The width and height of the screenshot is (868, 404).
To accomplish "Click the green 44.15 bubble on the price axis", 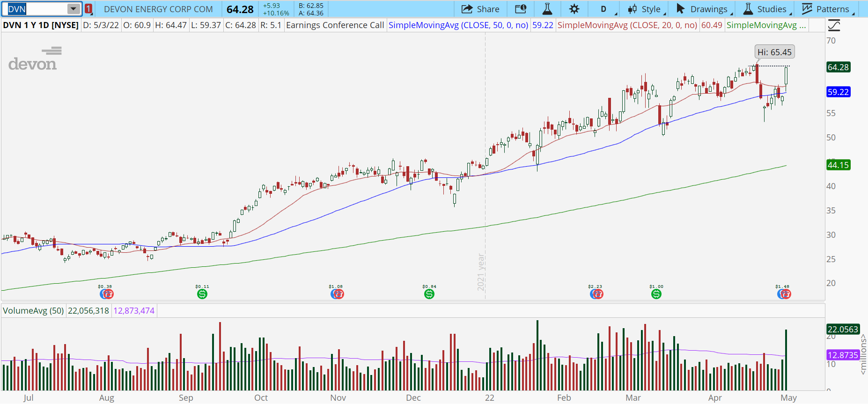I will click(838, 165).
